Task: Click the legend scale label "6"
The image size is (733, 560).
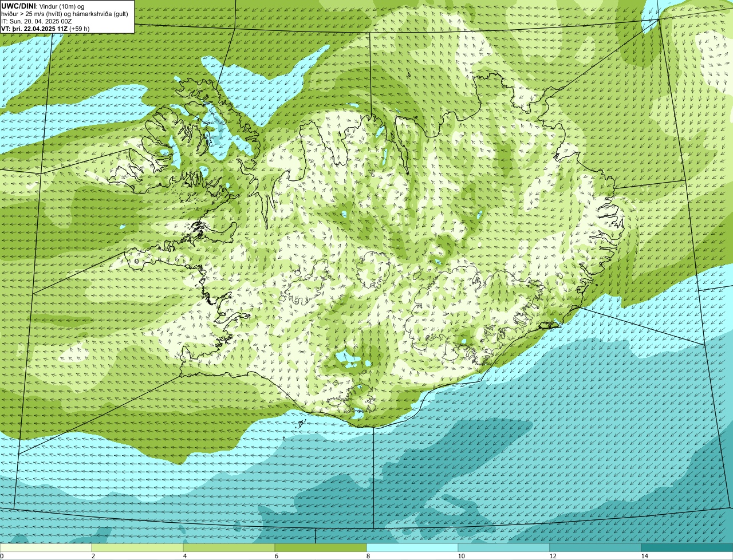Action: coord(277,556)
